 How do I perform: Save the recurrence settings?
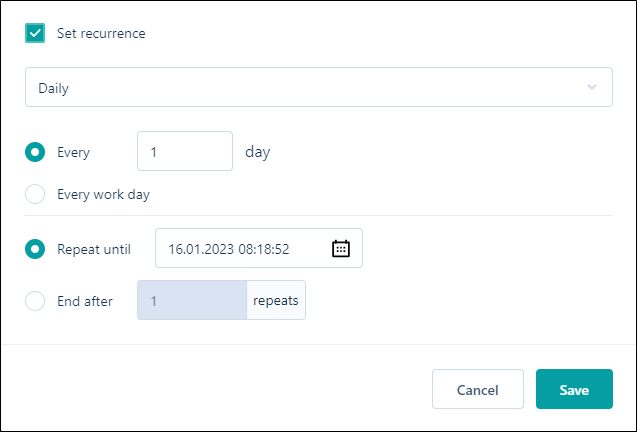pyautogui.click(x=574, y=389)
